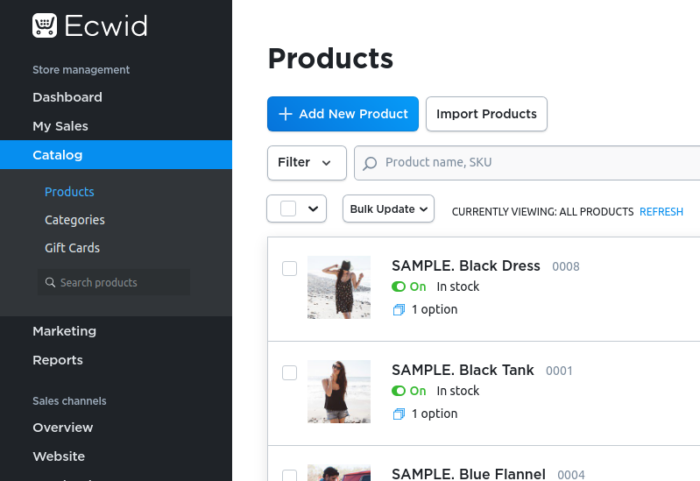Screen dimensions: 700x481
Task: Open the select-all checkbox dropdown arrow
Action: click(x=314, y=209)
